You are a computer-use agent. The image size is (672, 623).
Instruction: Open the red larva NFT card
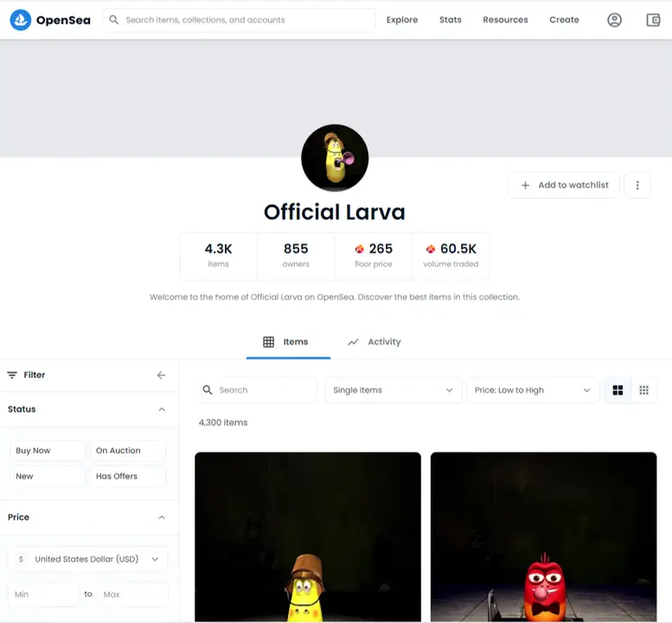543,536
